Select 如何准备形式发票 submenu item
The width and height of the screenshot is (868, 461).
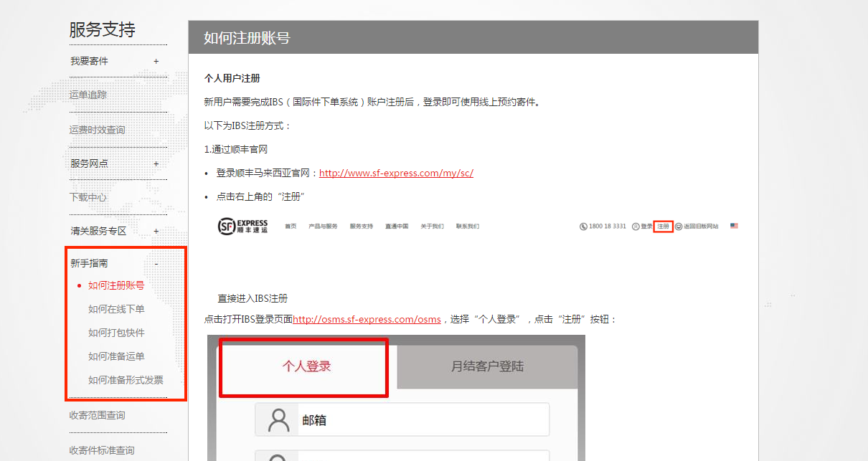[x=126, y=380]
